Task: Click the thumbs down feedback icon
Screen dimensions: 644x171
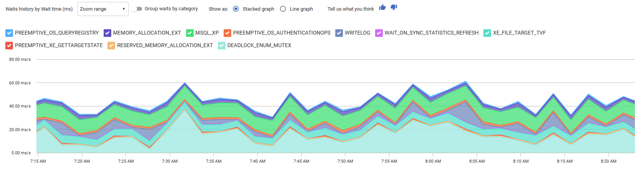Action: point(394,8)
